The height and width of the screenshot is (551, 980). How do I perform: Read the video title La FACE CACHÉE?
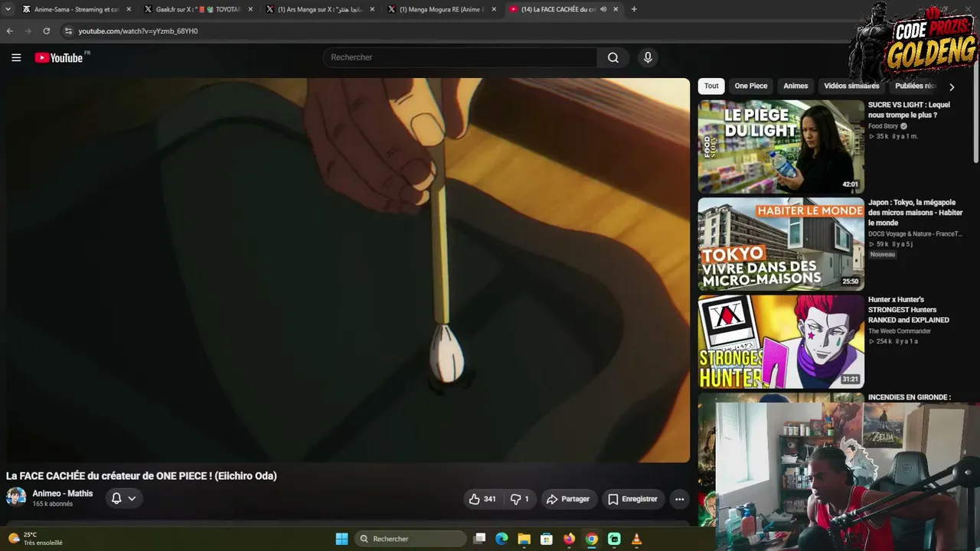coord(142,476)
